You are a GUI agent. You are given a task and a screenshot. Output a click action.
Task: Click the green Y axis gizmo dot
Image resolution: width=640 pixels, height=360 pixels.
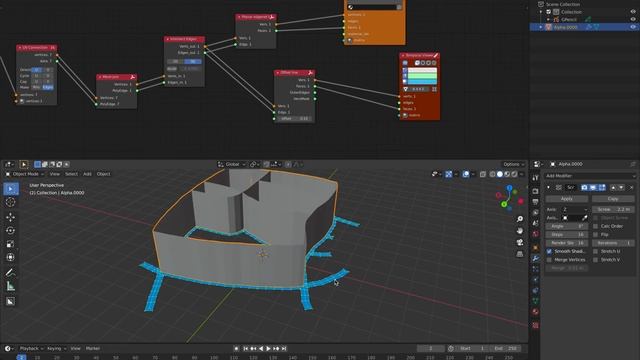coord(504,204)
